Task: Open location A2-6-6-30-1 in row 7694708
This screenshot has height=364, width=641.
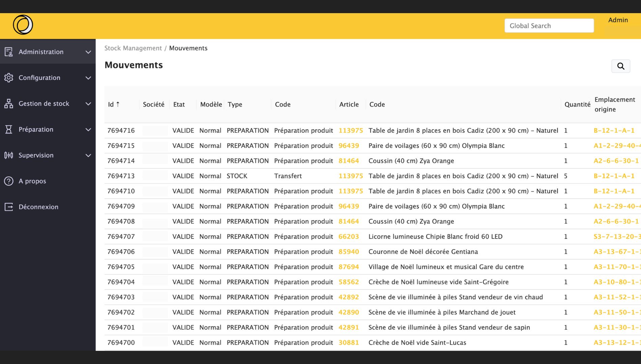Action: point(616,221)
